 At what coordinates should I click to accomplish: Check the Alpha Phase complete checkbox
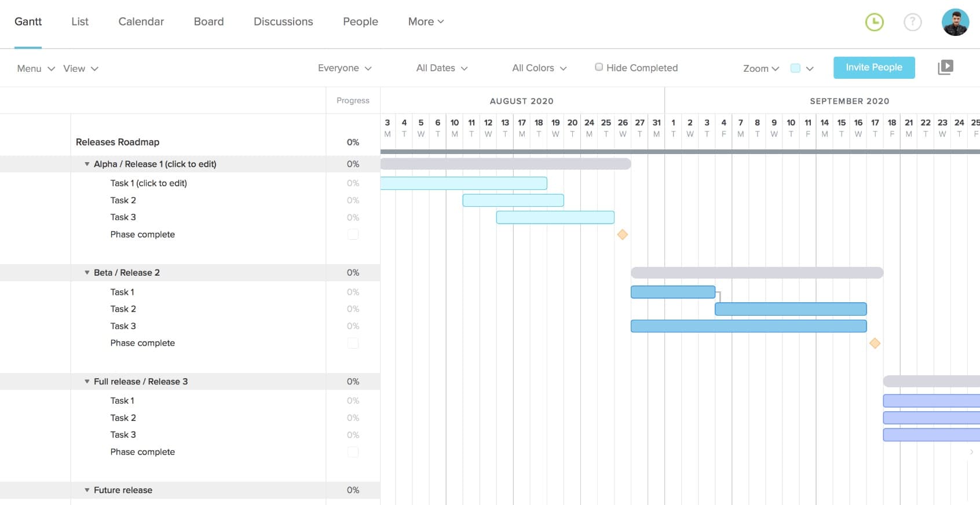[353, 235]
